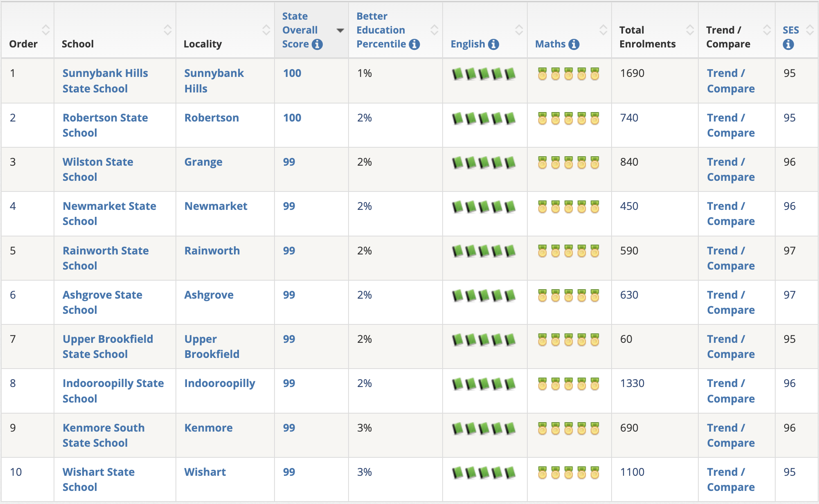Sort by Total Enrolments column arrows
The image size is (819, 504).
pyautogui.click(x=690, y=30)
